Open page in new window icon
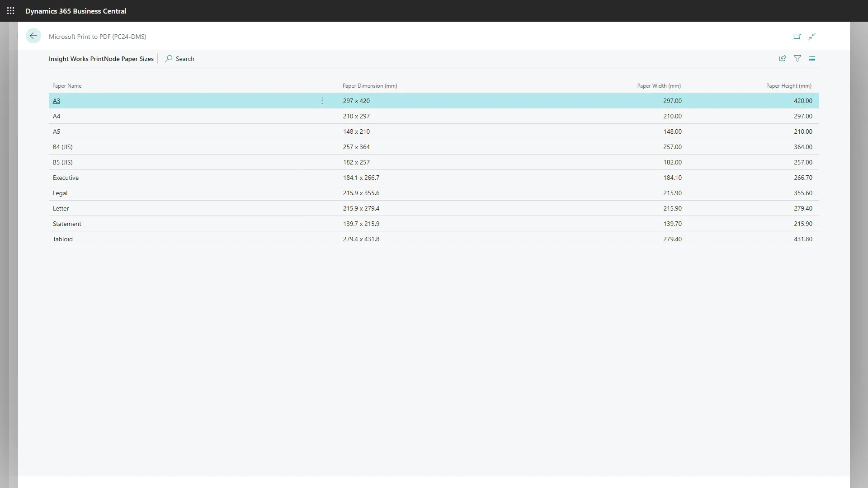The image size is (868, 488). [x=797, y=37]
